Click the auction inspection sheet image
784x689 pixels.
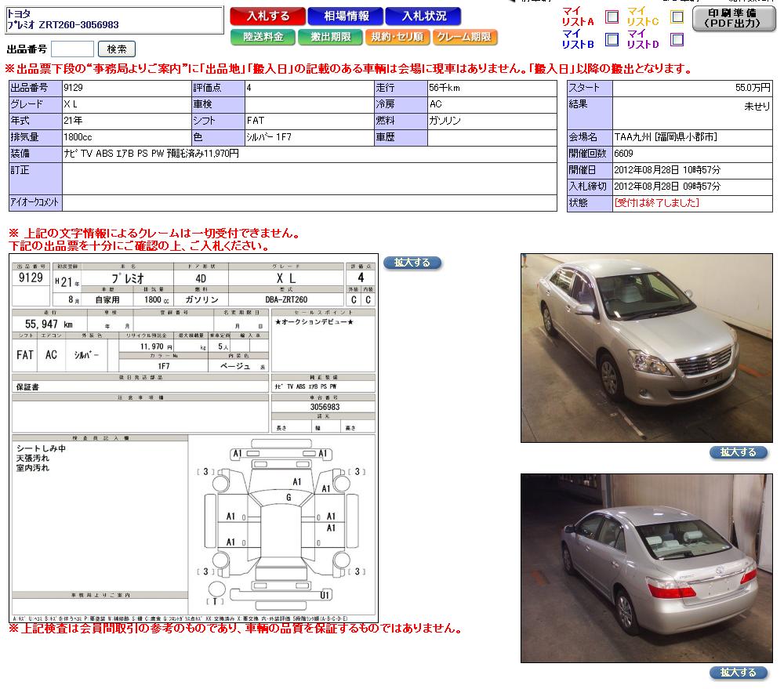click(193, 439)
